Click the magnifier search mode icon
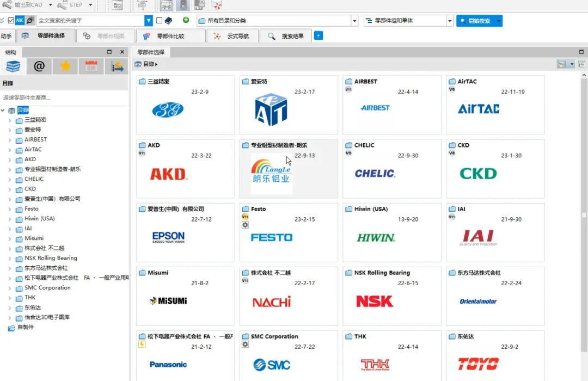The image size is (588, 381). click(29, 20)
